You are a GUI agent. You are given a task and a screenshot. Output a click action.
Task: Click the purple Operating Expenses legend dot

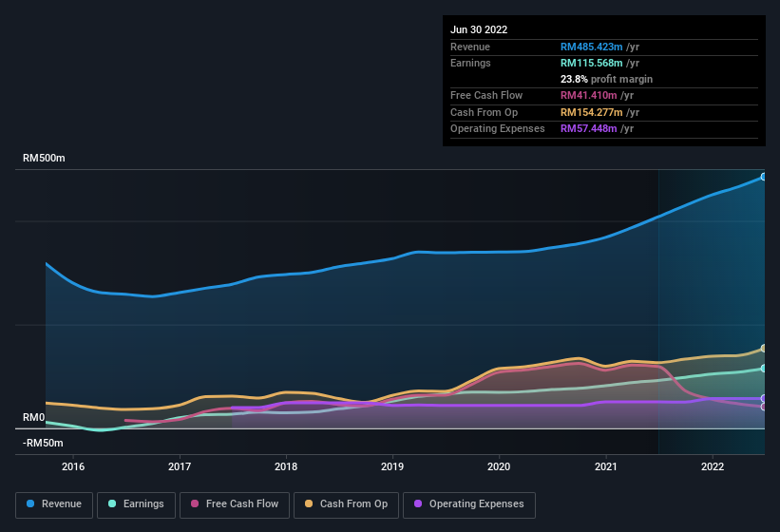418,503
